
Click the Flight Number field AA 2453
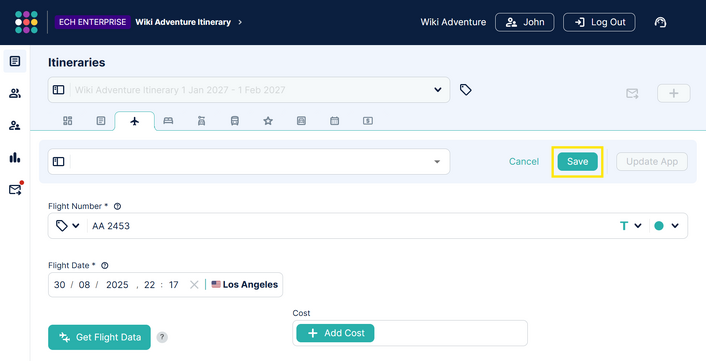(x=367, y=226)
